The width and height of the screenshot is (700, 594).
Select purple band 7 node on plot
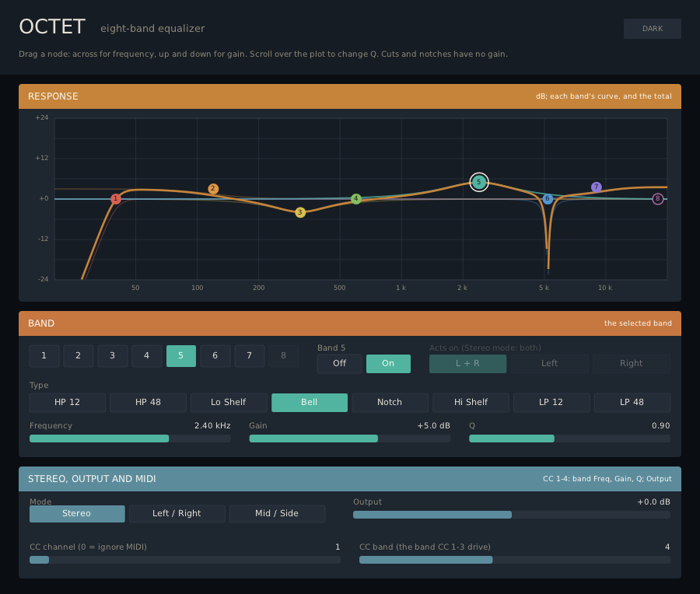point(596,187)
